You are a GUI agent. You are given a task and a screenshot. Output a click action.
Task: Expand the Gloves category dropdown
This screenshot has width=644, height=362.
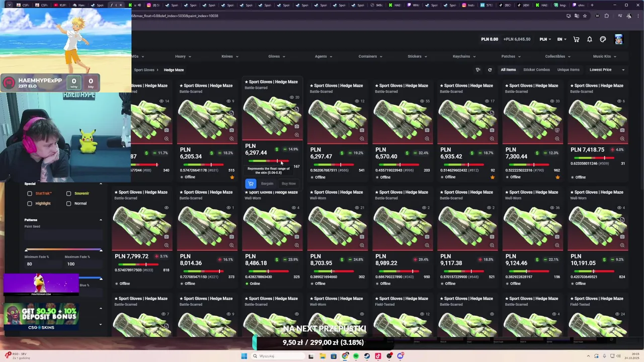(x=277, y=56)
